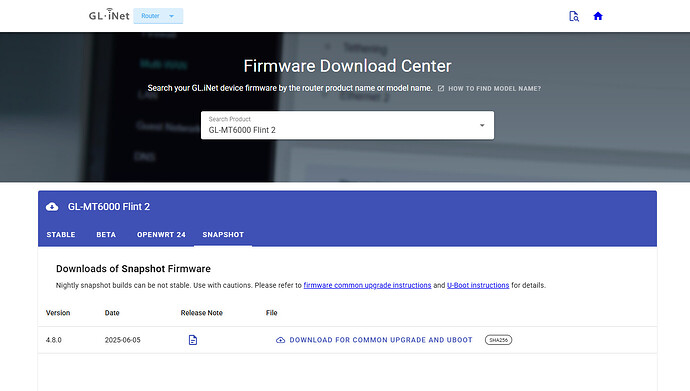Click the GL.iNet logo

109,15
